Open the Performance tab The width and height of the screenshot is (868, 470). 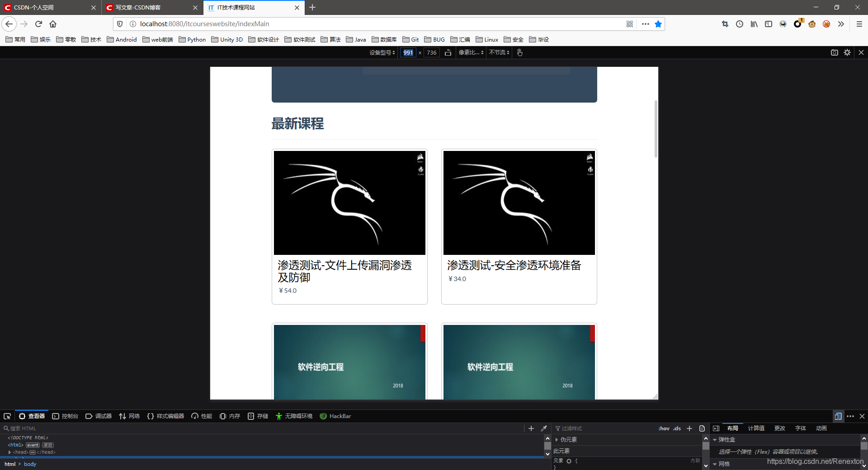point(202,416)
